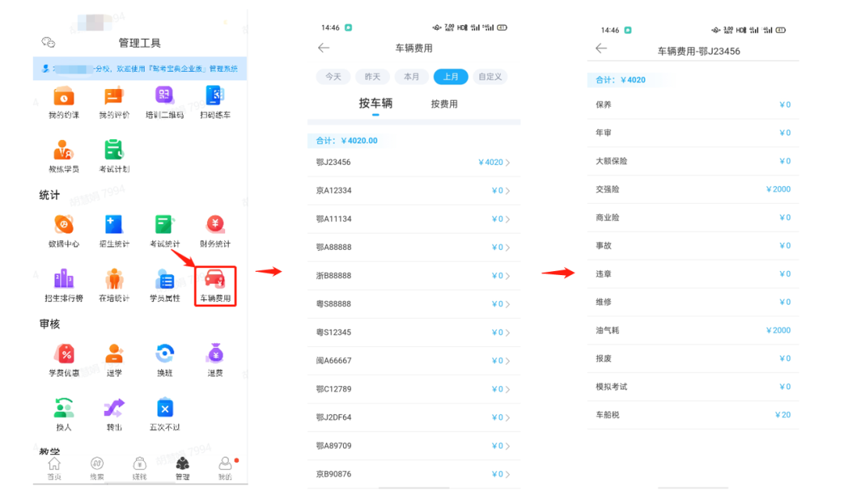Go back from 车辆费用 list screen
This screenshot has height=504, width=844.
pos(324,48)
